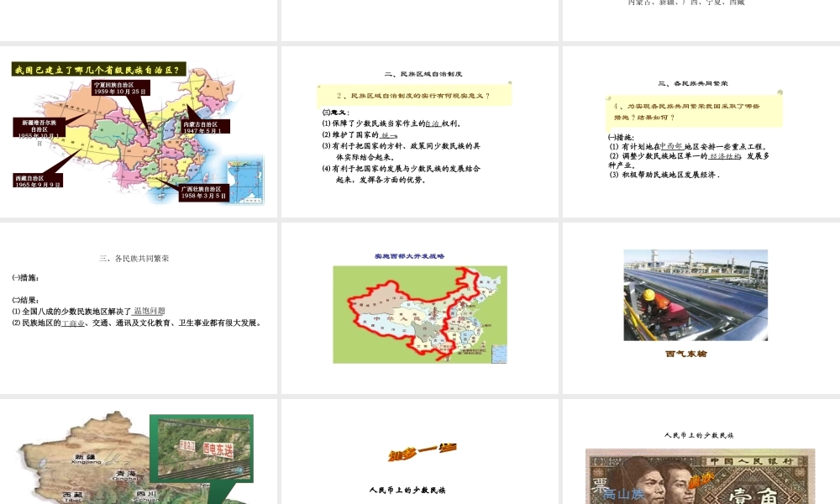Open the 西气东输 photo slide

tap(701, 308)
